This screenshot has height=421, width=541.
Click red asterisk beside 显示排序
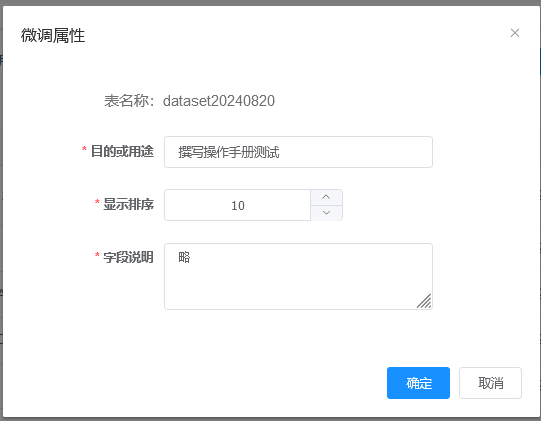click(x=97, y=203)
